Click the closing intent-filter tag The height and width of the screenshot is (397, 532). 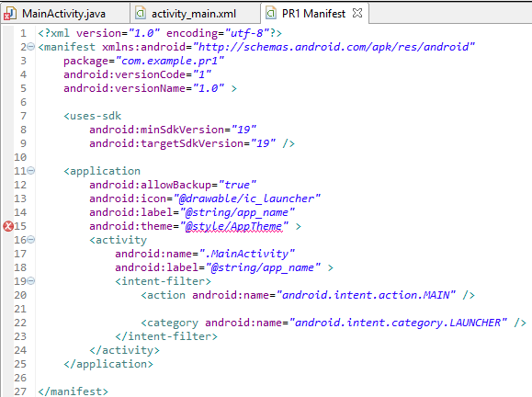pyautogui.click(x=166, y=336)
